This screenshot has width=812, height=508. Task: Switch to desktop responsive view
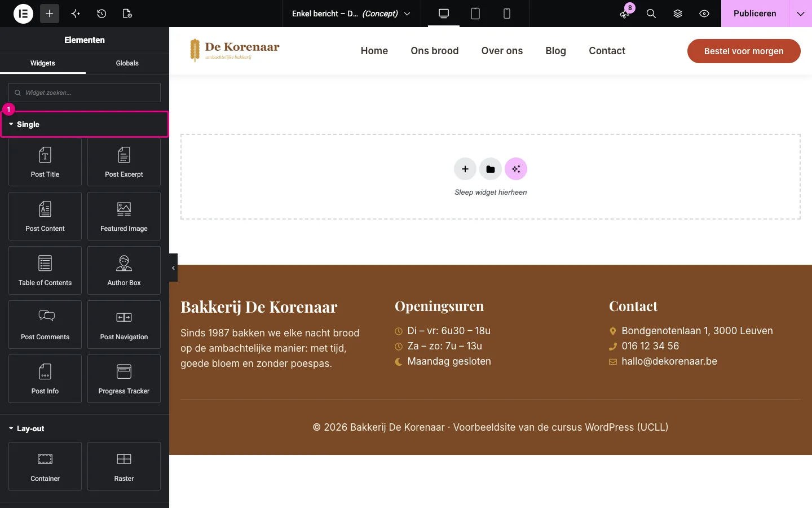444,14
